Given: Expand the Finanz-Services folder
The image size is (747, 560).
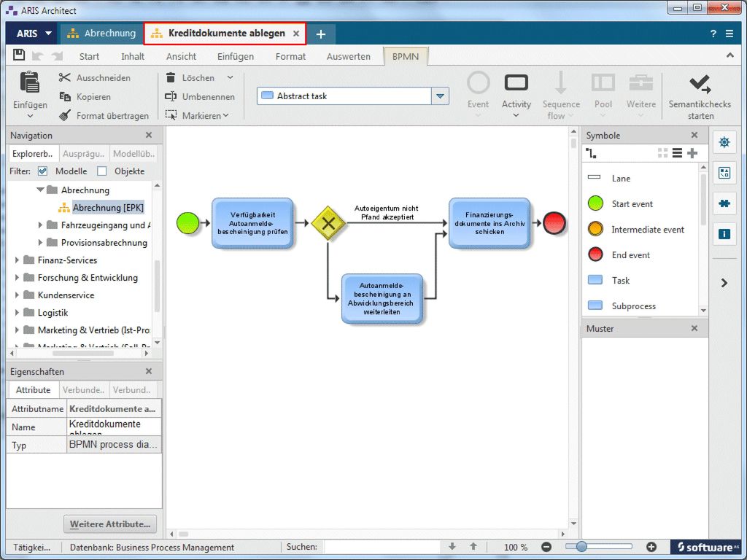Looking at the screenshot, I should [x=18, y=260].
